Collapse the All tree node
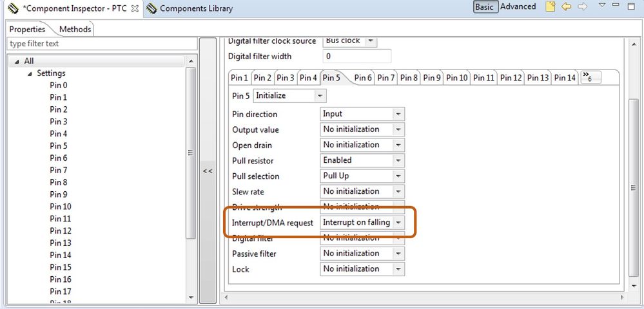Viewport: 644px width, 309px height. pos(17,61)
